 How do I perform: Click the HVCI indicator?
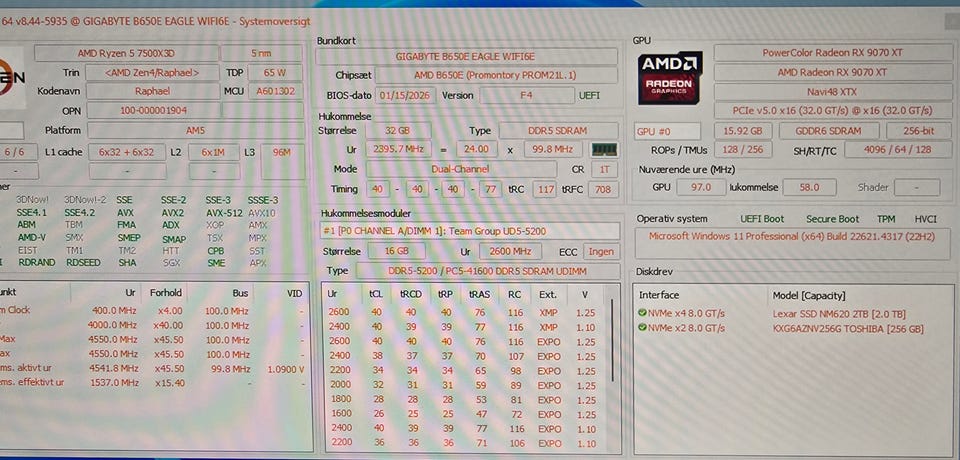(925, 219)
